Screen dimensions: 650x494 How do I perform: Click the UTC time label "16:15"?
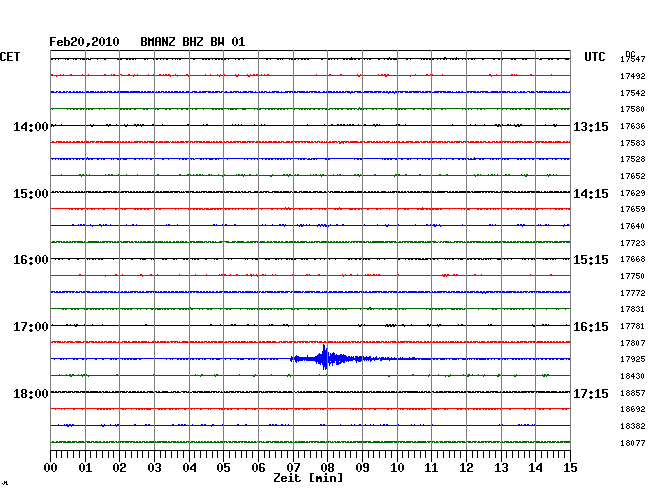click(x=591, y=327)
